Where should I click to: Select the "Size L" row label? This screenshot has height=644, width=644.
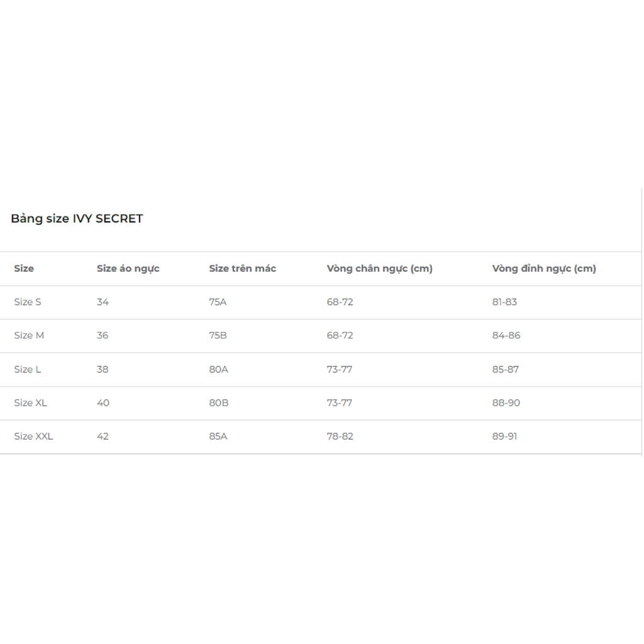28,369
